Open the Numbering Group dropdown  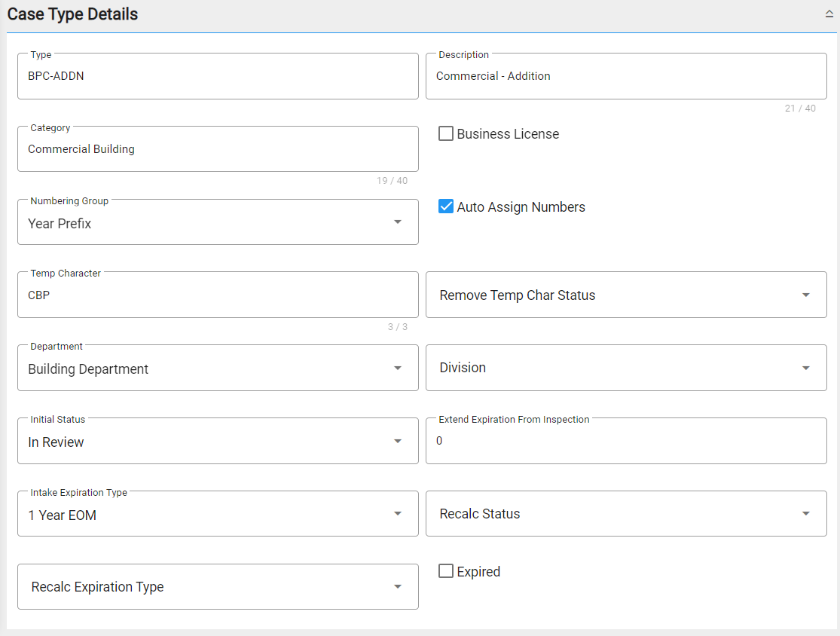click(399, 222)
